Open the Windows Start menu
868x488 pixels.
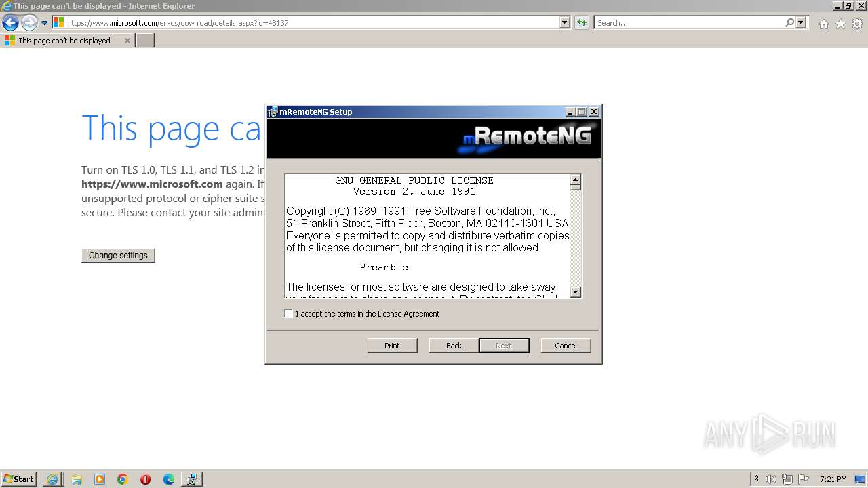coord(19,479)
